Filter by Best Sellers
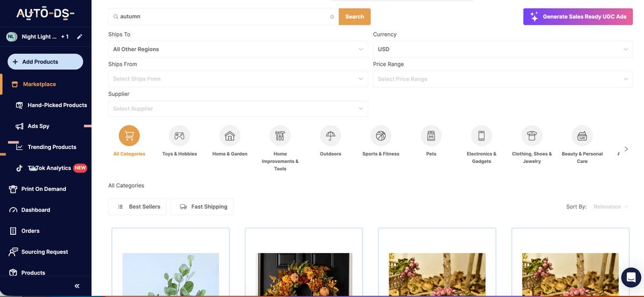The image size is (644, 297). [137, 207]
